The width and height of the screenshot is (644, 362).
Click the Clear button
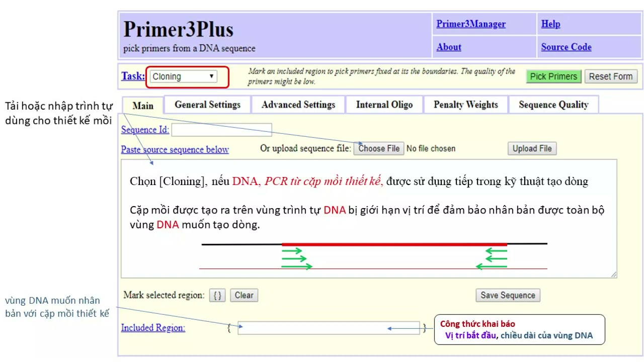click(x=244, y=295)
